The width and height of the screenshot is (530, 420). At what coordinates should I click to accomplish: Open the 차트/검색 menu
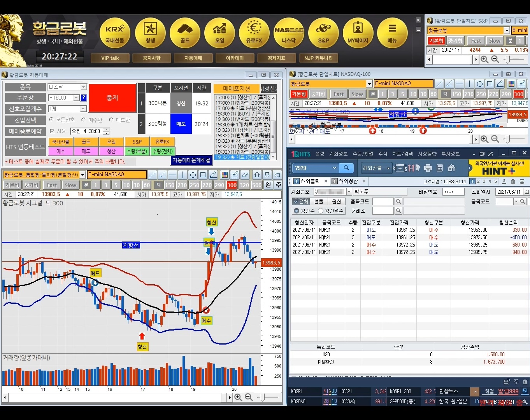click(x=403, y=154)
